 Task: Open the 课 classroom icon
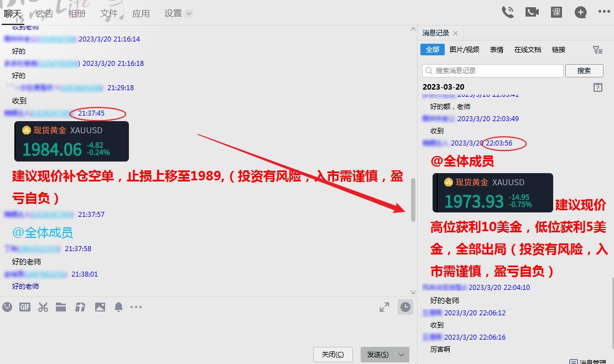pyautogui.click(x=556, y=12)
